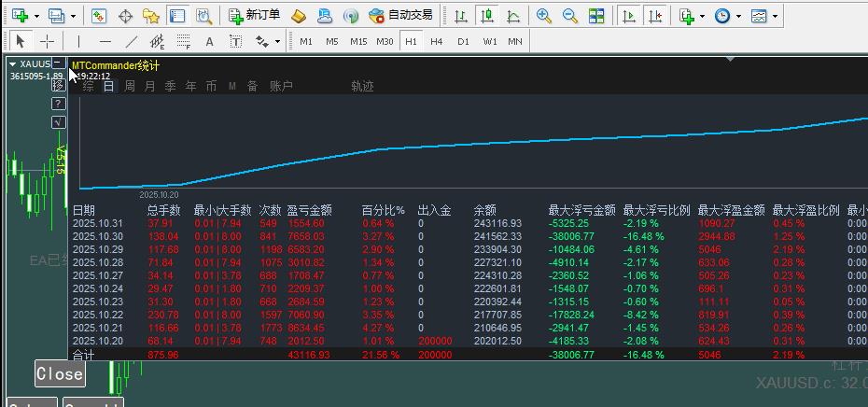Click the Templates icon
The width and height of the screenshot is (868, 407).
coord(759,16)
